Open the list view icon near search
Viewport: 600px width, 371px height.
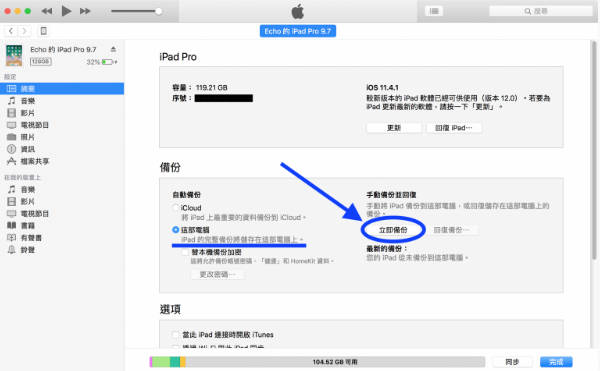pyautogui.click(x=434, y=11)
